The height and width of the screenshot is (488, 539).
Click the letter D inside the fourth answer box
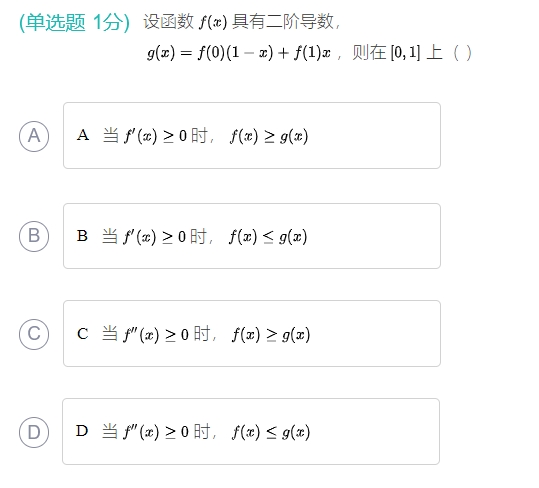coord(82,431)
